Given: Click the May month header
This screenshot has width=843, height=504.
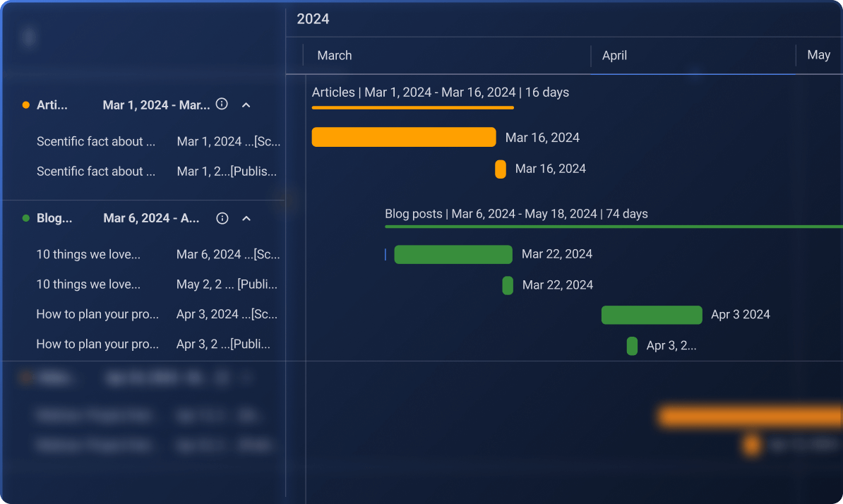Looking at the screenshot, I should (818, 55).
